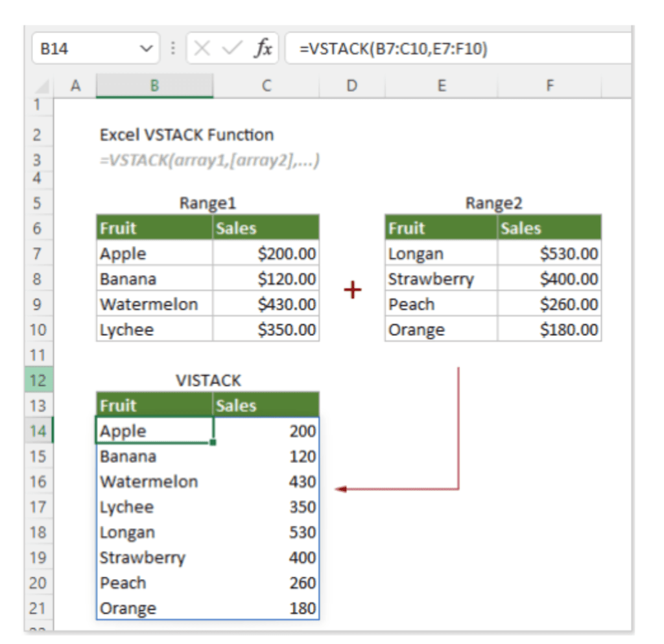The width and height of the screenshot is (664, 644).
Task: Click the Select All corner triangle
Action: pos(41,86)
